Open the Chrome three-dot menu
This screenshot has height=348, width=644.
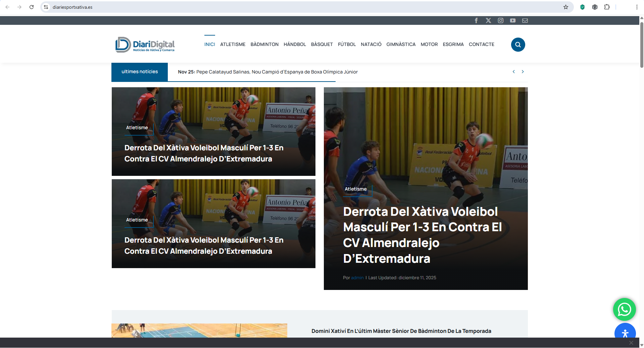click(637, 7)
